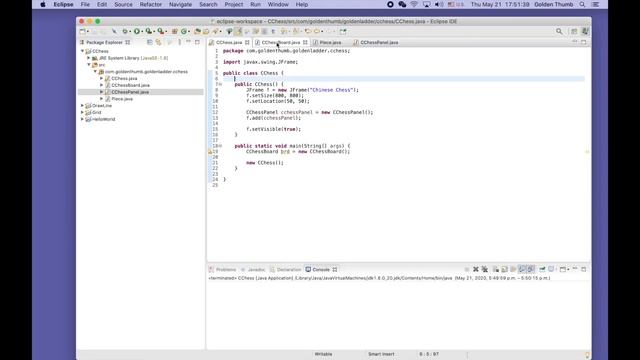
Task: Click the toolbar search magnifier icon
Action: click(559, 31)
